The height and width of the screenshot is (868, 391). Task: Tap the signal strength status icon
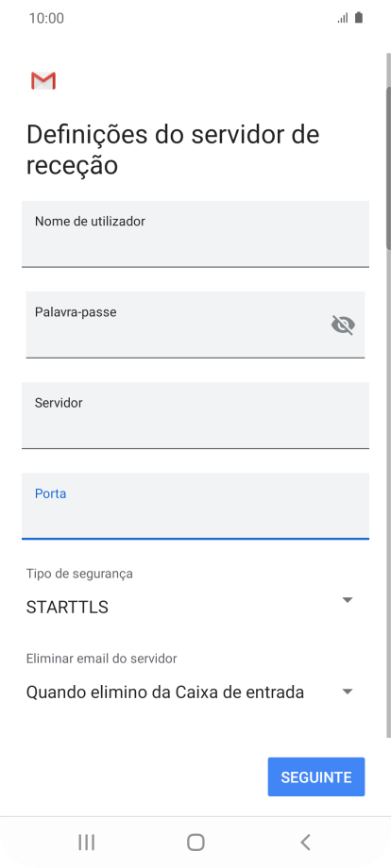pyautogui.click(x=343, y=18)
